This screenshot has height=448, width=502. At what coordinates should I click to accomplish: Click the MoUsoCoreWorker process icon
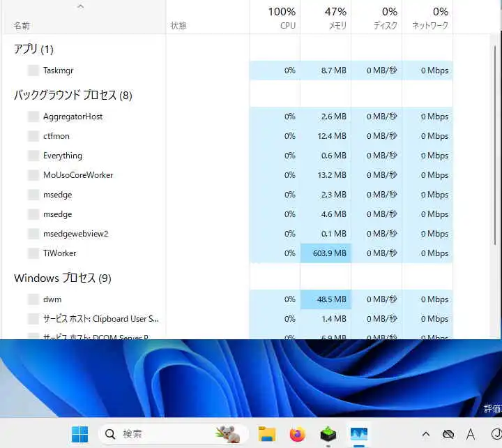click(33, 175)
